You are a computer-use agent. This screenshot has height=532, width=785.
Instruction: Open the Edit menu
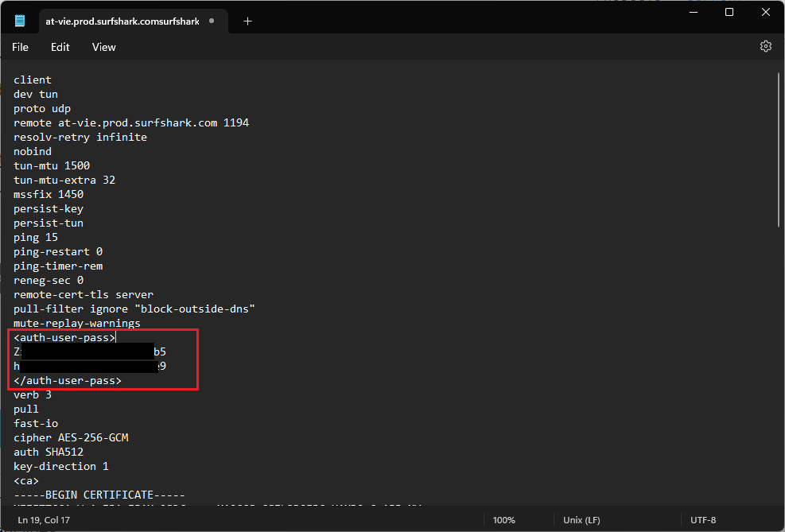(60, 47)
